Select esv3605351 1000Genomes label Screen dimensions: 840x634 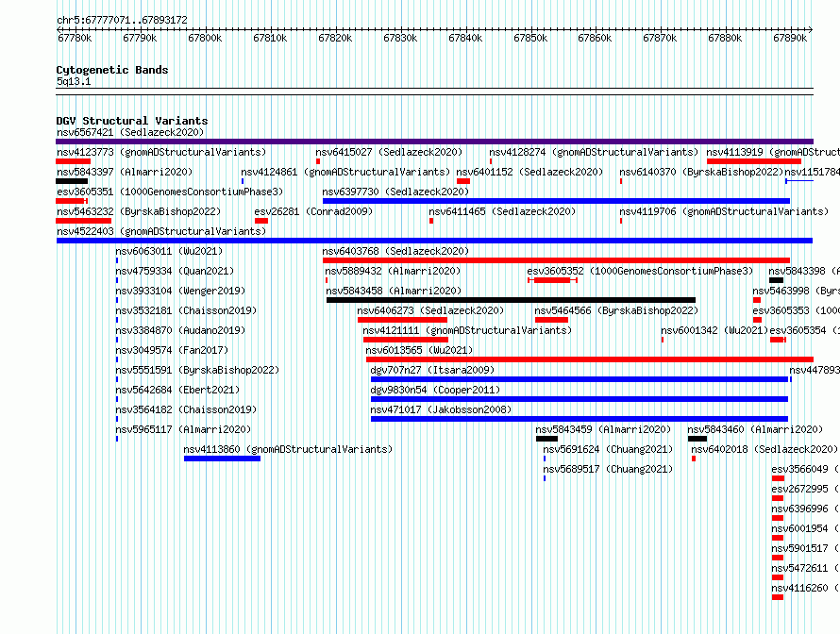click(170, 192)
